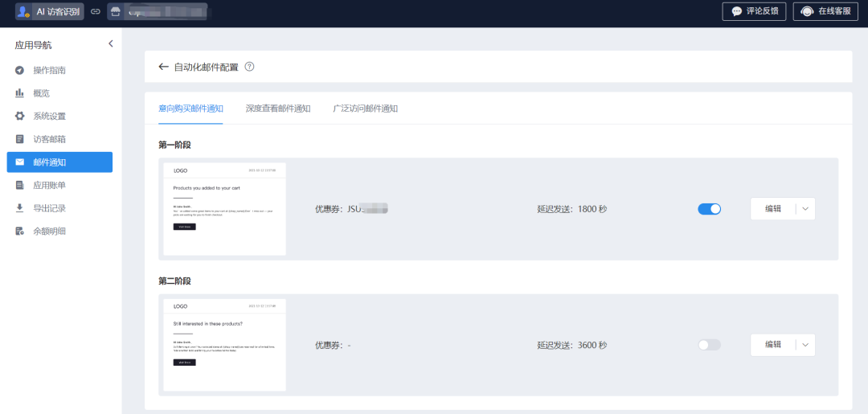The image size is (868, 414).
Task: Click the 第二阶段 heading
Action: [175, 281]
